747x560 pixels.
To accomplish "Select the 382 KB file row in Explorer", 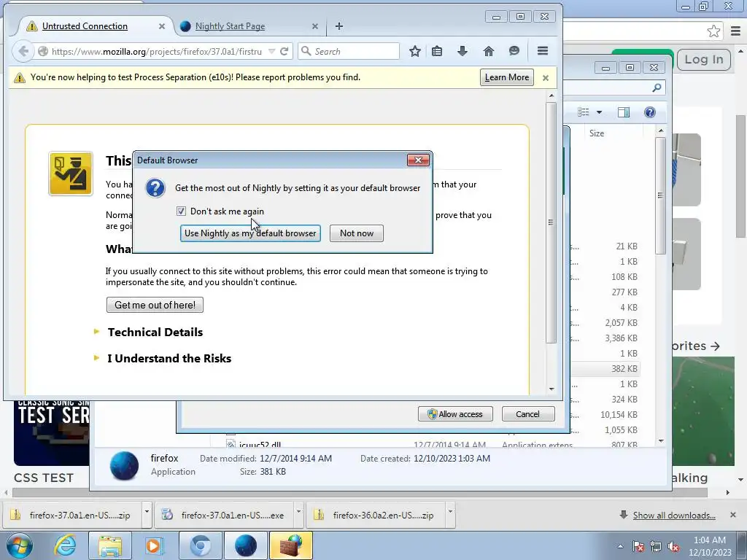I will pos(605,368).
